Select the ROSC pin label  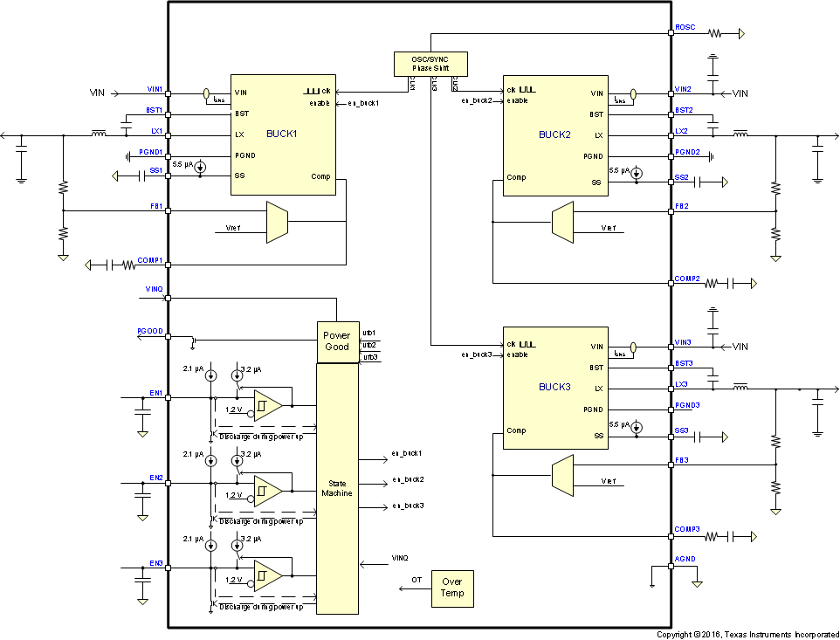point(685,27)
